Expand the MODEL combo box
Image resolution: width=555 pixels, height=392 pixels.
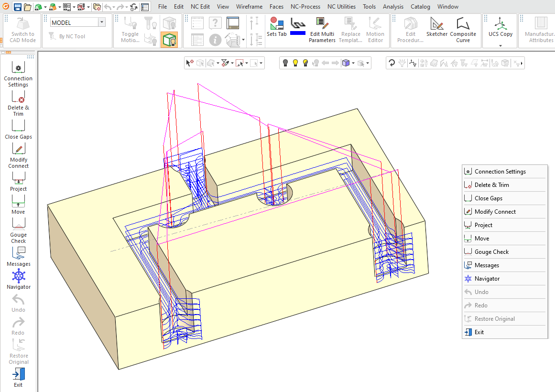pos(102,22)
